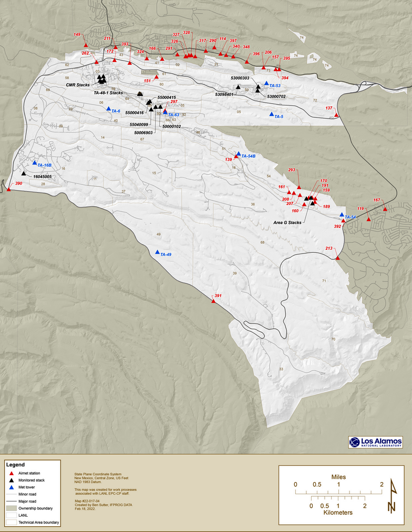This screenshot has width=412, height=532.
Task: Click the Area G Stacks label
Action: click(287, 222)
